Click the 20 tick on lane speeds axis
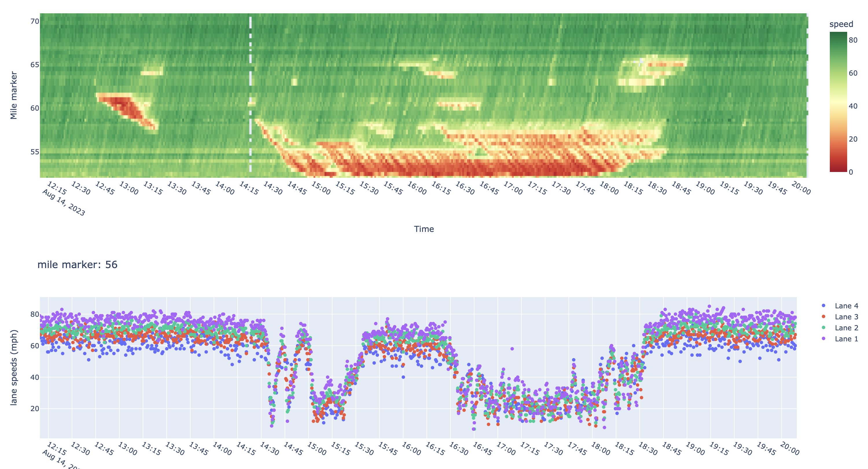 [x=35, y=409]
